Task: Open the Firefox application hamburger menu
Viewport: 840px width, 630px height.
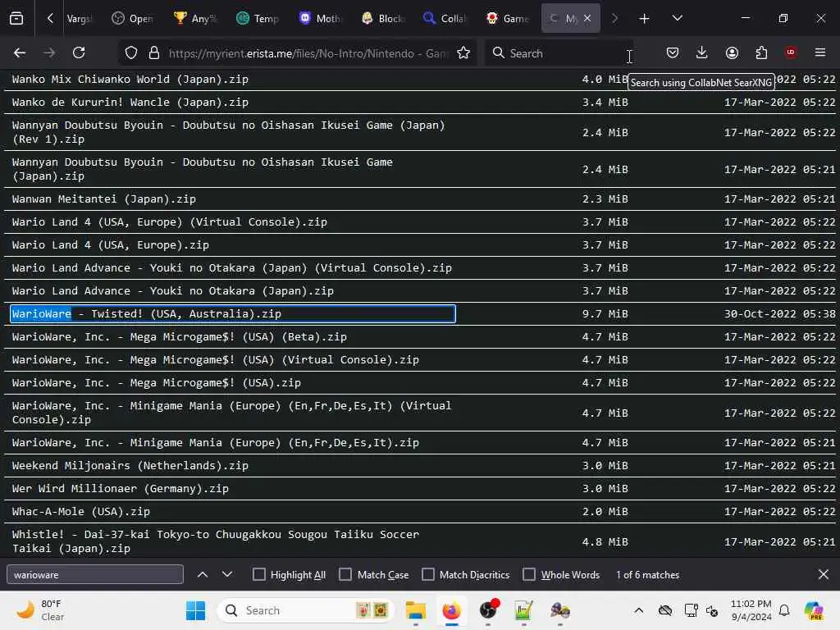Action: pos(820,52)
